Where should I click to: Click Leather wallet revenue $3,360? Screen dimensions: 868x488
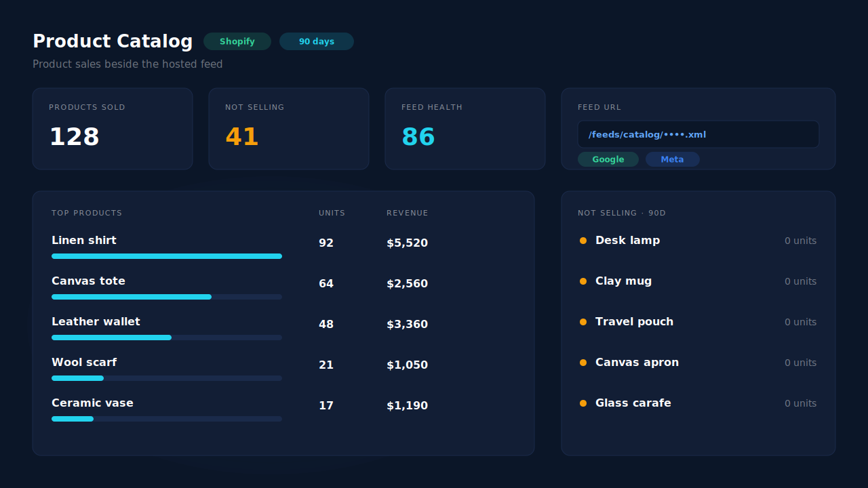click(x=407, y=325)
